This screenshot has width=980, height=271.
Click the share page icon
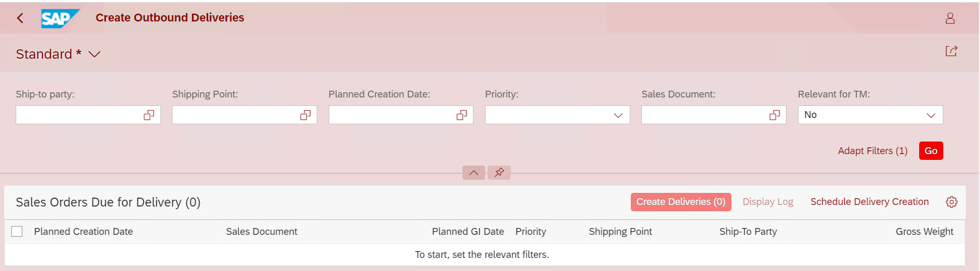951,51
